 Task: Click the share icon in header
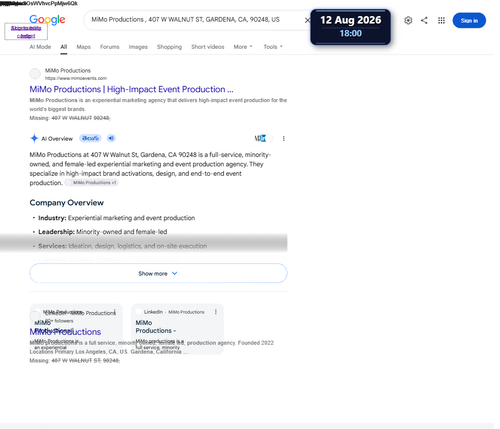coord(424,20)
